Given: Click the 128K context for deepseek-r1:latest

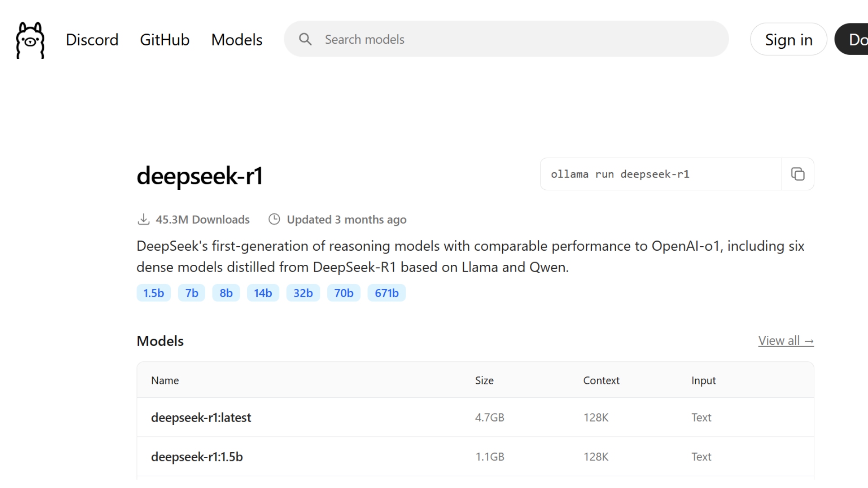Looking at the screenshot, I should (x=596, y=418).
